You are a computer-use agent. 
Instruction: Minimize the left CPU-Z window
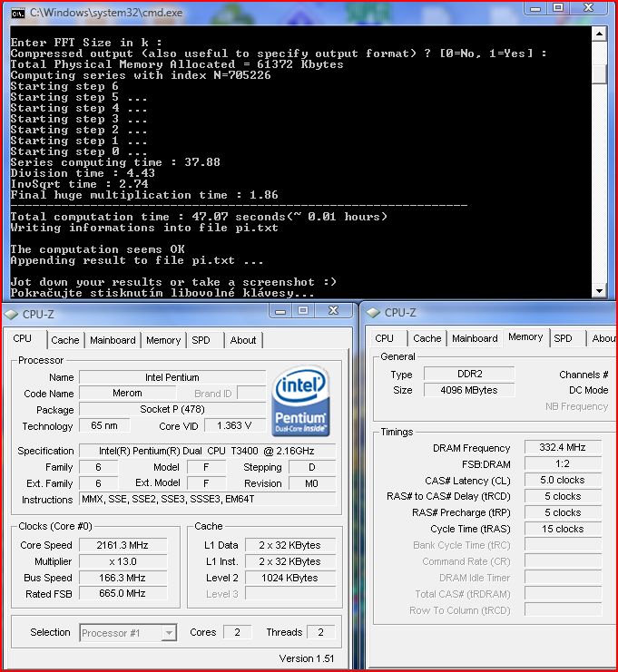280,311
